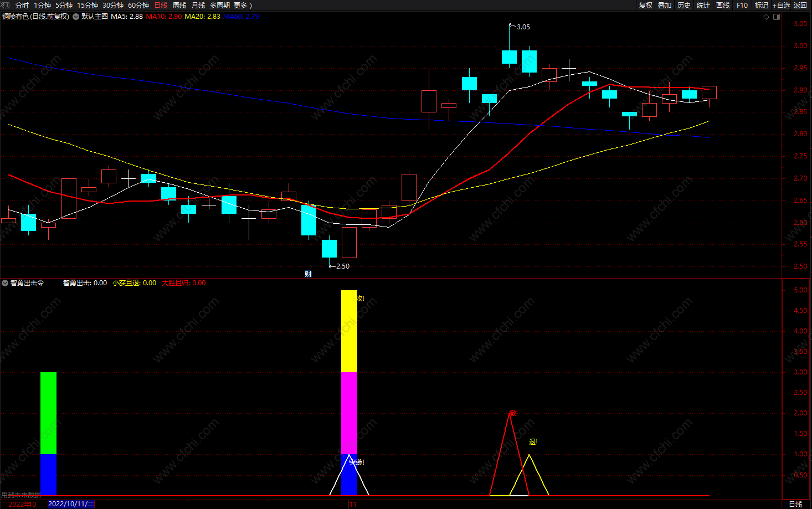This screenshot has height=509, width=812.
Task: Click the green signal bar on left
Action: coord(48,413)
